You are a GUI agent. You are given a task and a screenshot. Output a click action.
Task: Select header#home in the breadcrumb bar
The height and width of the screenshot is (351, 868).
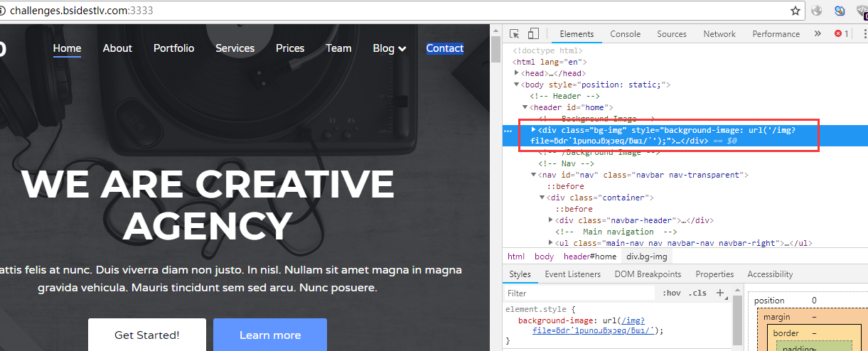[x=590, y=256]
